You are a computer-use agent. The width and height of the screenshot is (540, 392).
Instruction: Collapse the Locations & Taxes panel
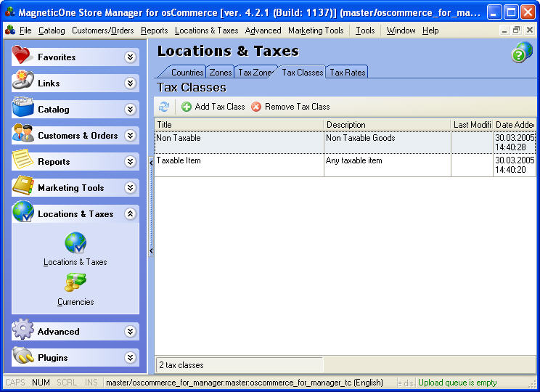tap(130, 214)
